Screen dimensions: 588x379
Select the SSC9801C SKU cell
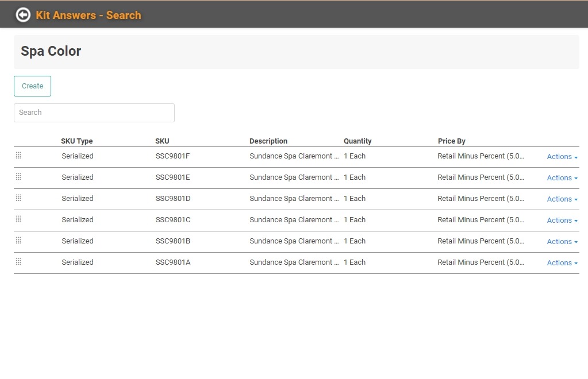click(173, 220)
